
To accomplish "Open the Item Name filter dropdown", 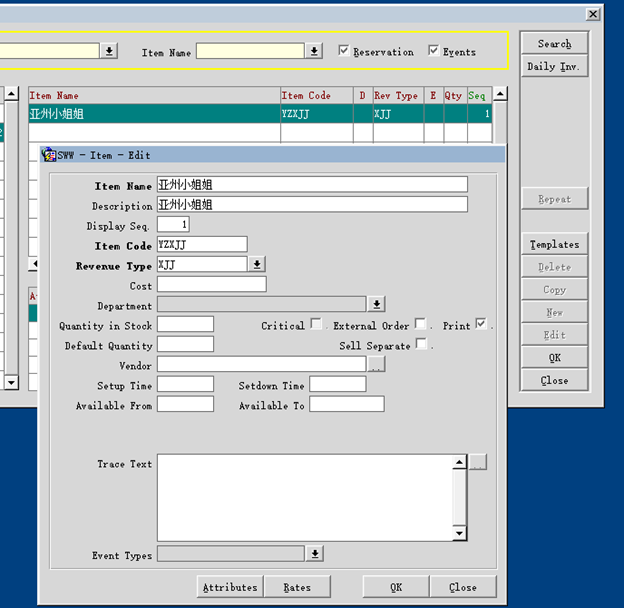I will [314, 51].
